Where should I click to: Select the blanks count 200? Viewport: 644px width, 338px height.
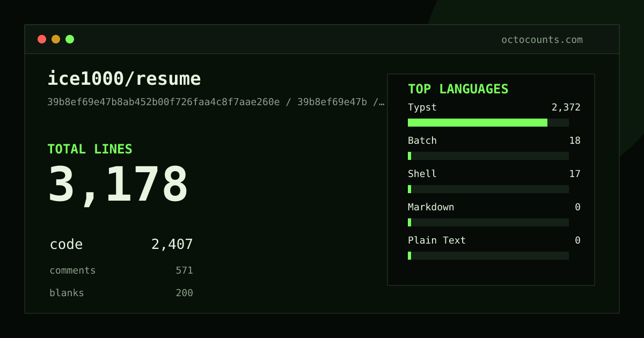(x=184, y=293)
